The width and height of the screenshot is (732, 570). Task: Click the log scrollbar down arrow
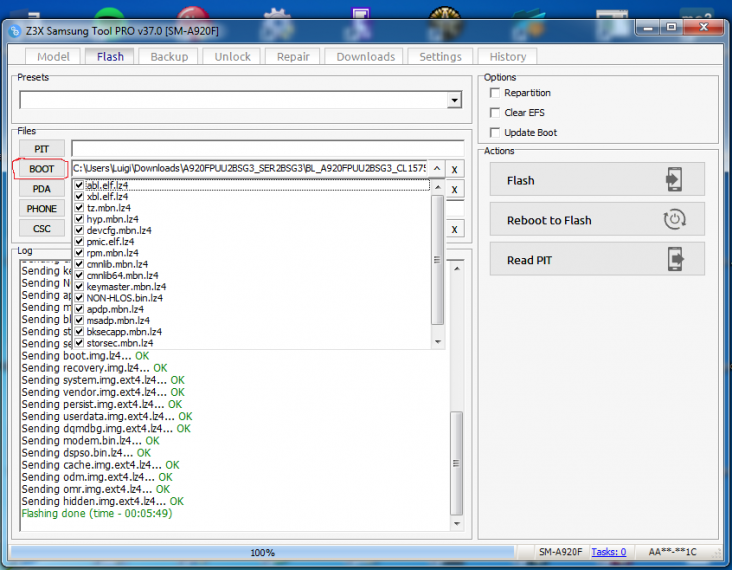tap(457, 524)
